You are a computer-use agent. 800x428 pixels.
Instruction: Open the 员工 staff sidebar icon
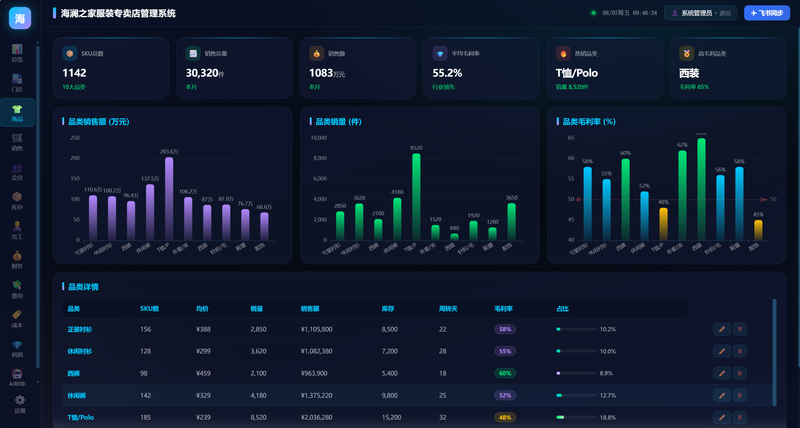click(x=17, y=230)
